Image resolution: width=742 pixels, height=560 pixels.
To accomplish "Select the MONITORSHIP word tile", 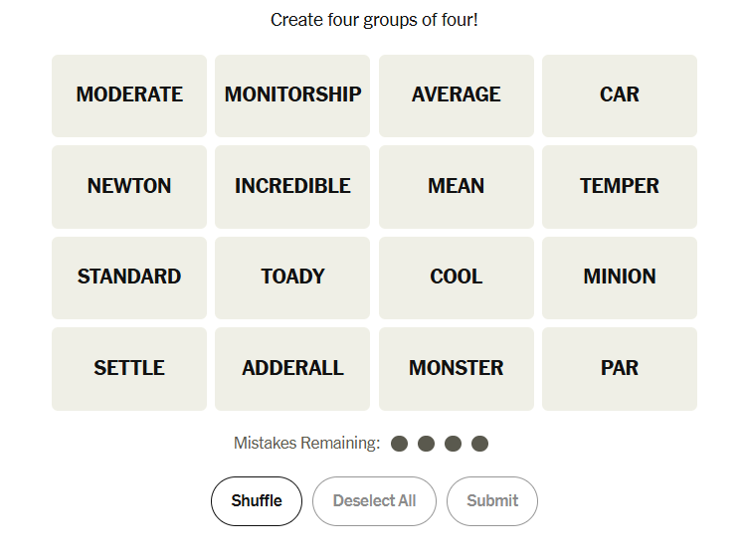I will [x=292, y=95].
